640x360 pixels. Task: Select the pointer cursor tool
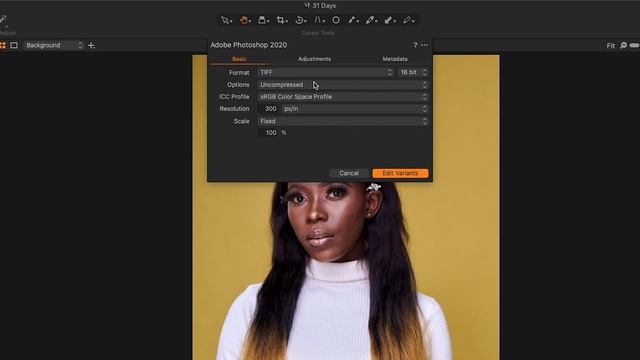[225, 20]
